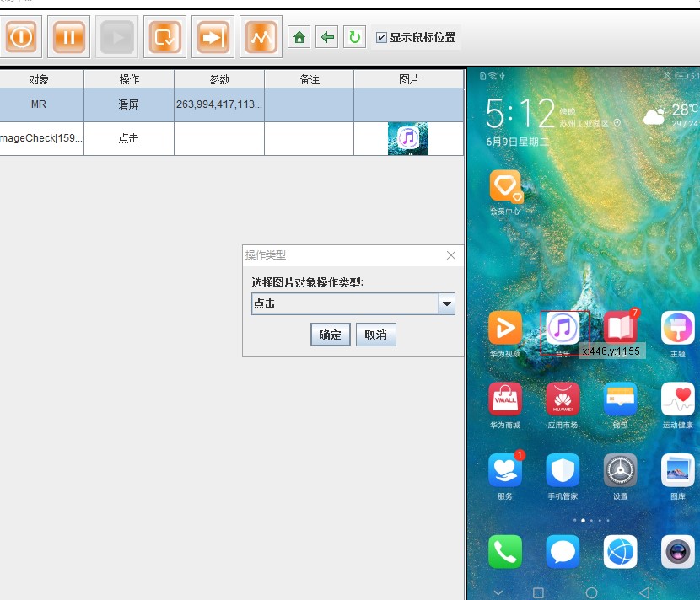Click the 取消 button in dialog
Screen dimensions: 700x600
[375, 335]
